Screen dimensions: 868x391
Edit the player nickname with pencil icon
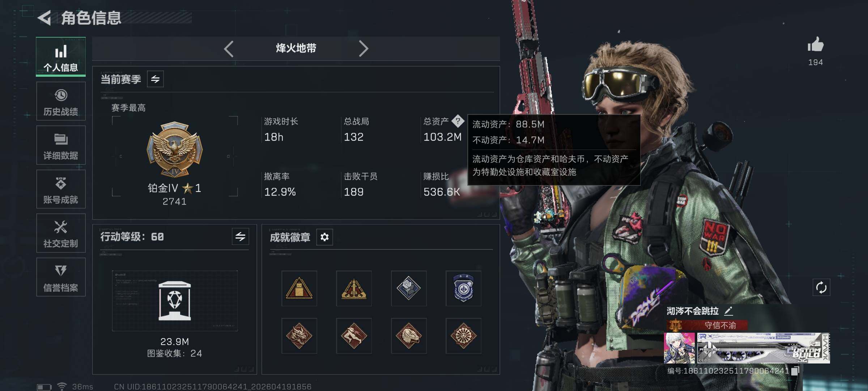(728, 311)
